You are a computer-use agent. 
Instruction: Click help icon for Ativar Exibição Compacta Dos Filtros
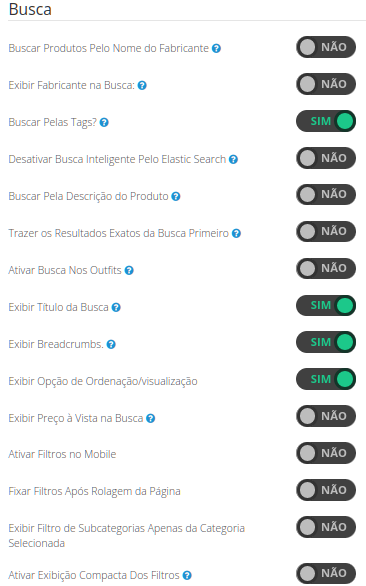[x=187, y=575]
